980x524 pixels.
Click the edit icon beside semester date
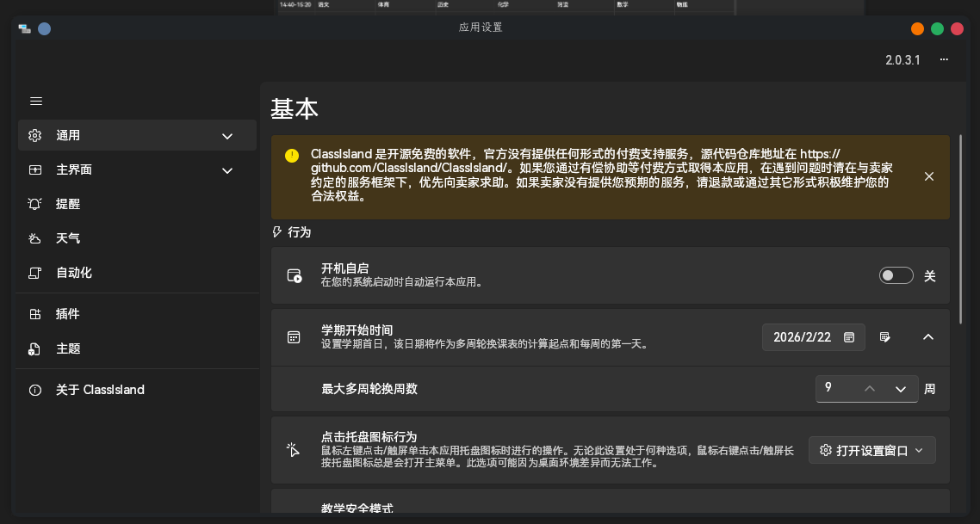point(884,337)
